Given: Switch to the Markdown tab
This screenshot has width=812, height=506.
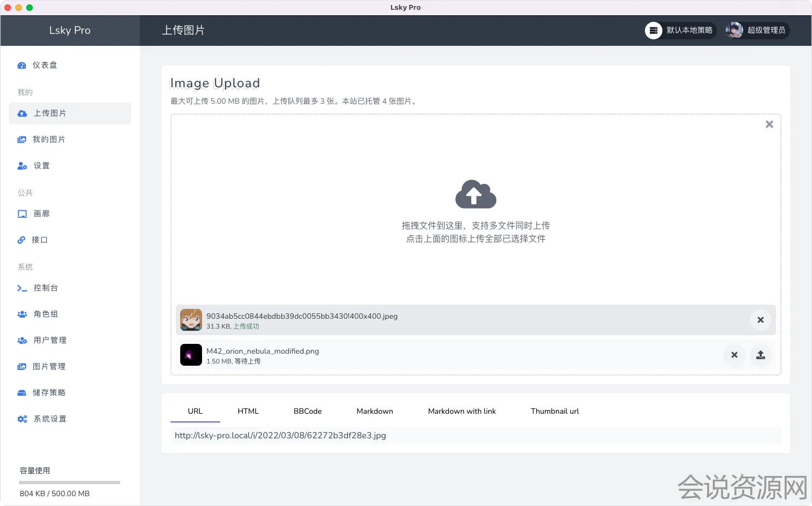Looking at the screenshot, I should [x=375, y=412].
